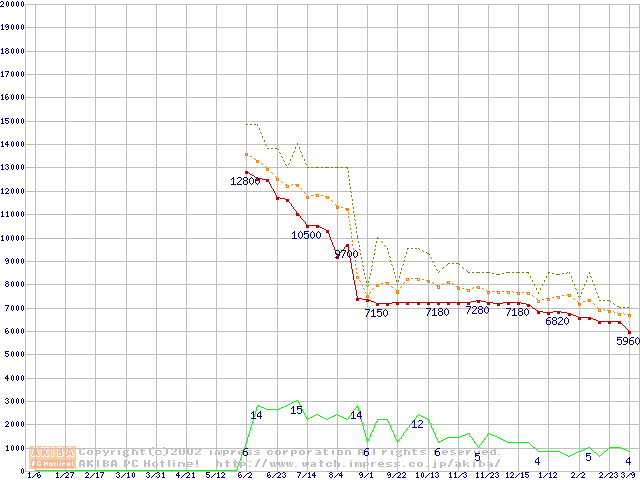Click the 7150 price label
Screen dimensions: 640x480
pyautogui.click(x=376, y=313)
